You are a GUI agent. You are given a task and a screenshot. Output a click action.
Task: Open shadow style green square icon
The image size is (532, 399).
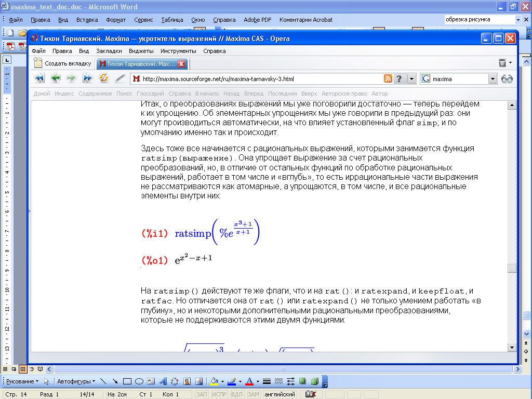point(302,381)
